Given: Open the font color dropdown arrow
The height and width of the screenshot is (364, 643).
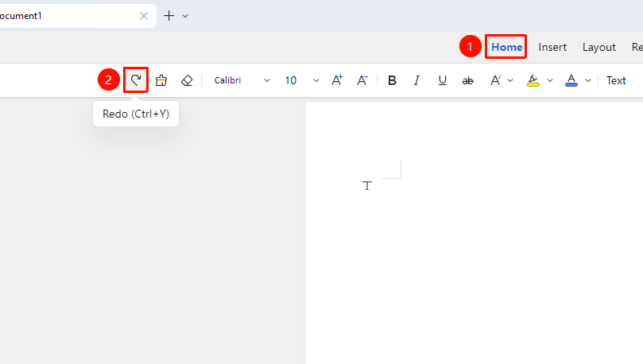Looking at the screenshot, I should coord(588,81).
